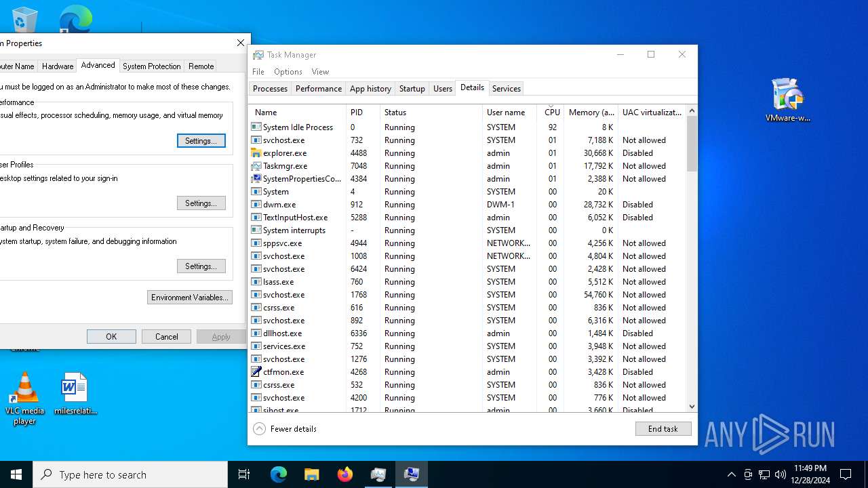Sort by the PID column header
This screenshot has width=868, height=488.
click(x=363, y=113)
